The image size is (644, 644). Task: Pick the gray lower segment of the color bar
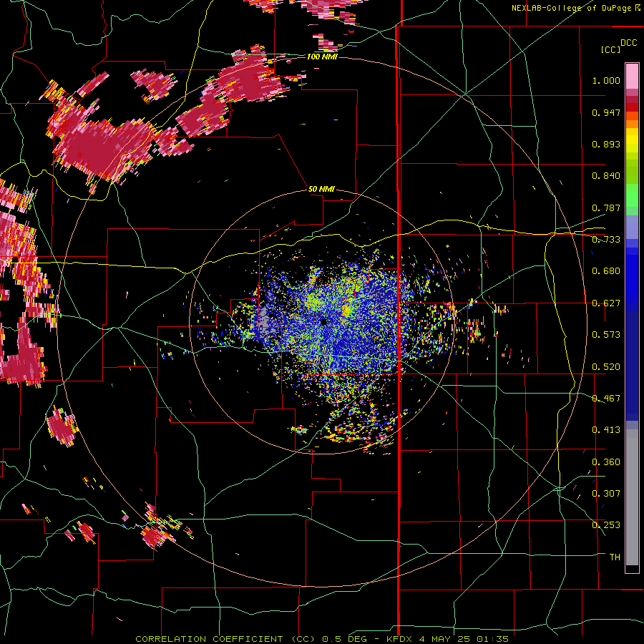[632, 497]
